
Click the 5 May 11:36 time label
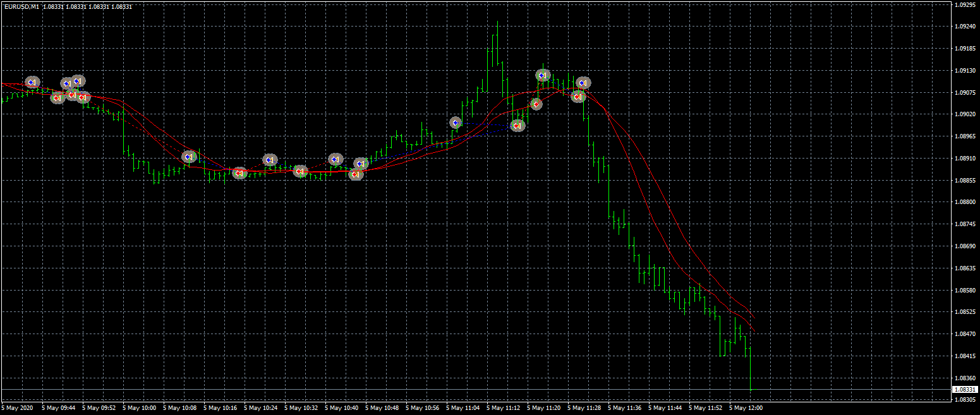[625, 408]
